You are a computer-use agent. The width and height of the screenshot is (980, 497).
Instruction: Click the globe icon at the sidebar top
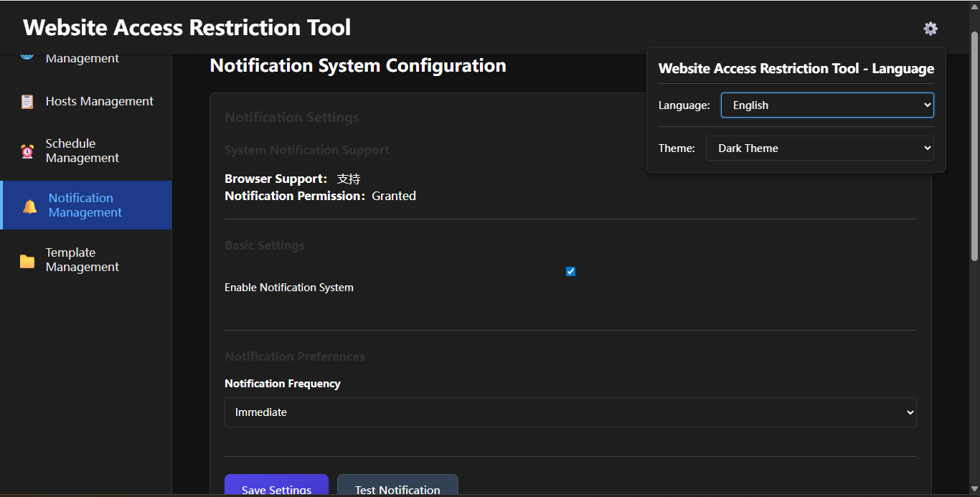click(x=27, y=53)
